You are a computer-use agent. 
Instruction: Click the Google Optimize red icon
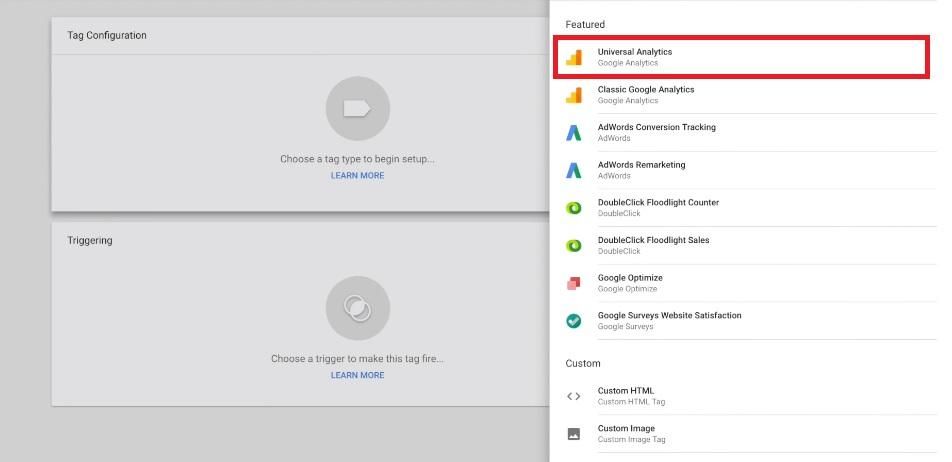click(x=574, y=283)
